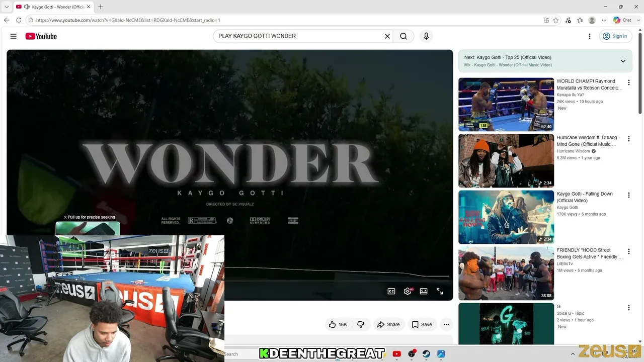Open the Hurricane Wisdom ft. Dthang title link

point(588,141)
